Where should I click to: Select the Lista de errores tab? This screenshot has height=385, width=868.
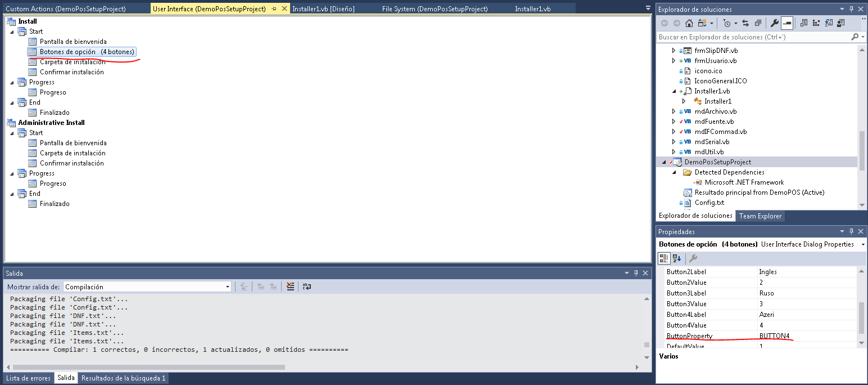click(28, 378)
